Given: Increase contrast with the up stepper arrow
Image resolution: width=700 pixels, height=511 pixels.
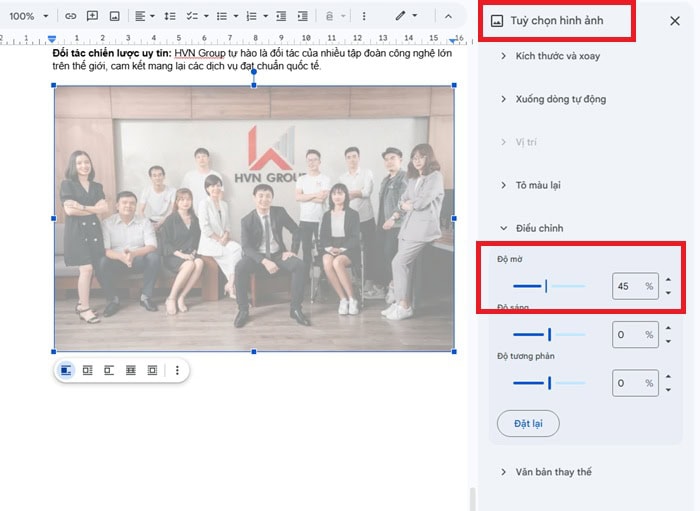Looking at the screenshot, I should pos(668,376).
